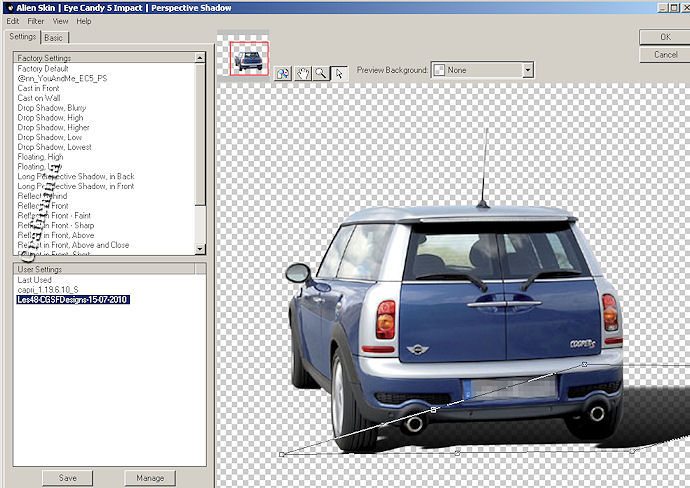Select Drop Shadow, Low preset

point(49,137)
